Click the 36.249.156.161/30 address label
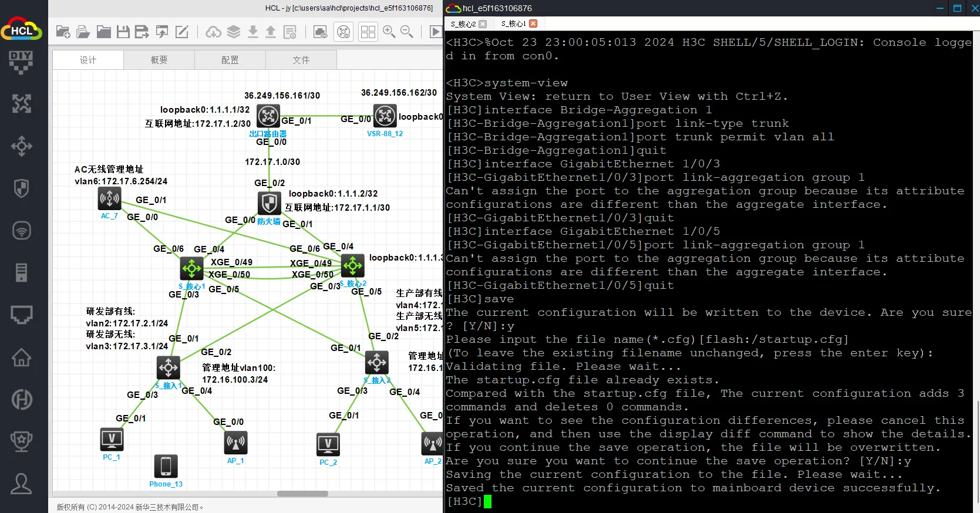Viewport: 980px width, 513px height. (282, 96)
